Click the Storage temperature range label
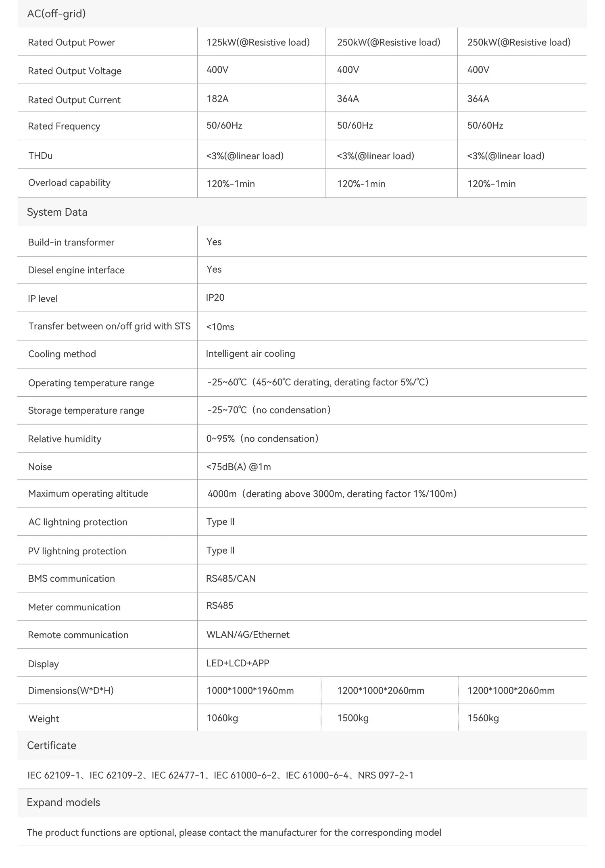This screenshot has height=868, width=605. 86,410
